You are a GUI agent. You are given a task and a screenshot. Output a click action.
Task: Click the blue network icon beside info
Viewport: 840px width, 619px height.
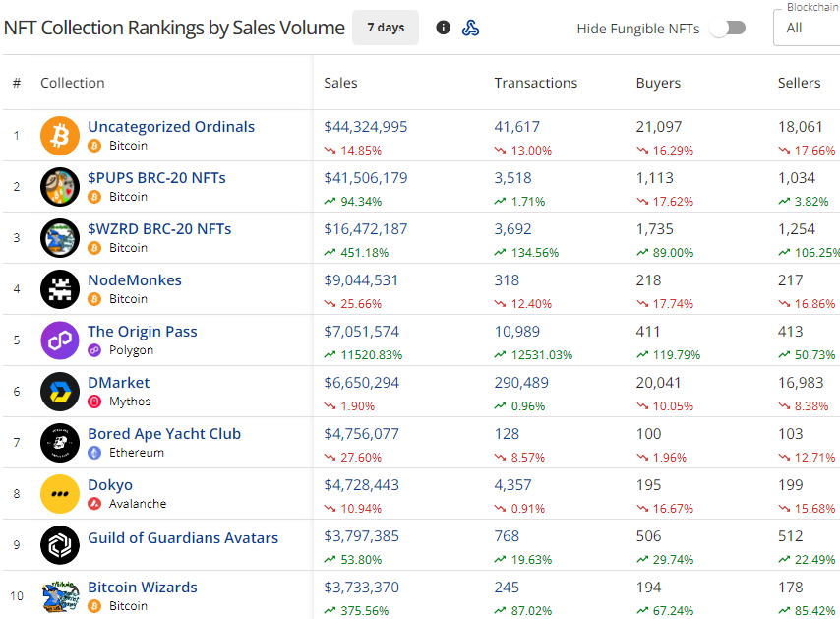(471, 28)
